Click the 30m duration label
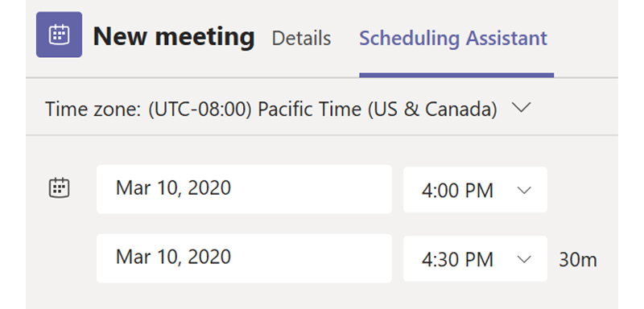Screen dimensions: 644x309 point(578,260)
